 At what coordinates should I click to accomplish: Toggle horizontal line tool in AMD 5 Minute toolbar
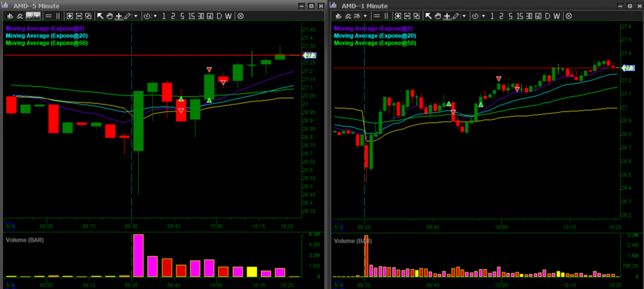tap(48, 15)
